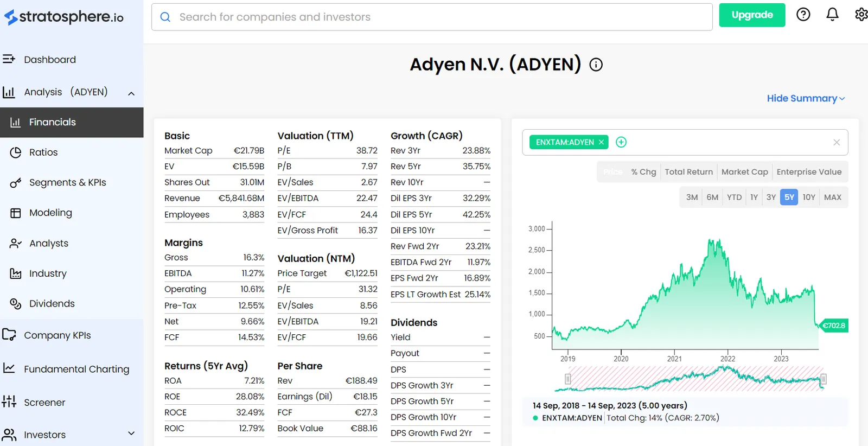Click the stratosphere.io logo
Screen dimensions: 868x446
[x=64, y=17]
